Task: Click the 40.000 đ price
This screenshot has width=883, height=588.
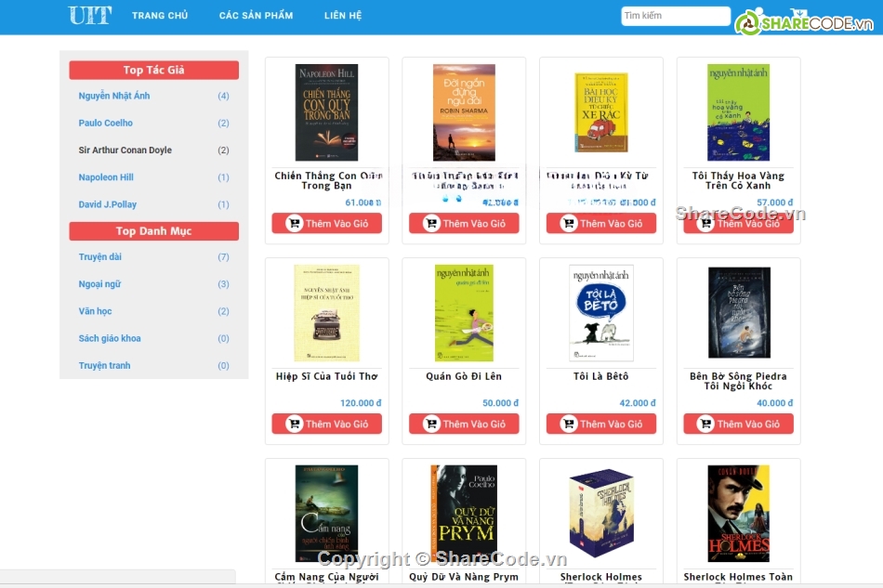Action: click(775, 403)
